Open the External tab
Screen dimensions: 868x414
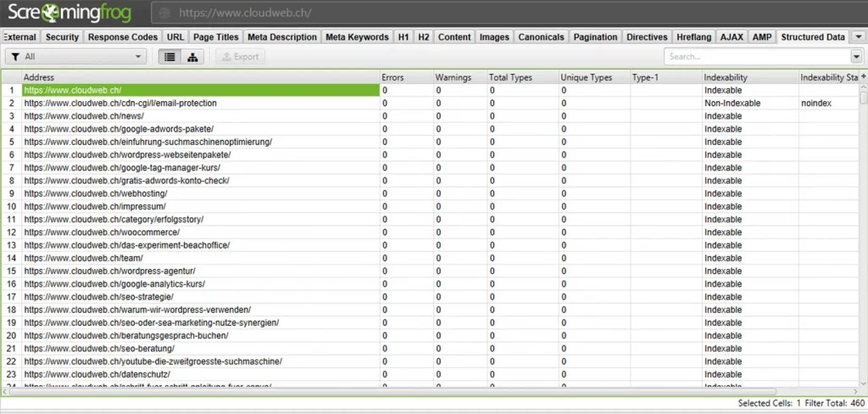(x=20, y=37)
